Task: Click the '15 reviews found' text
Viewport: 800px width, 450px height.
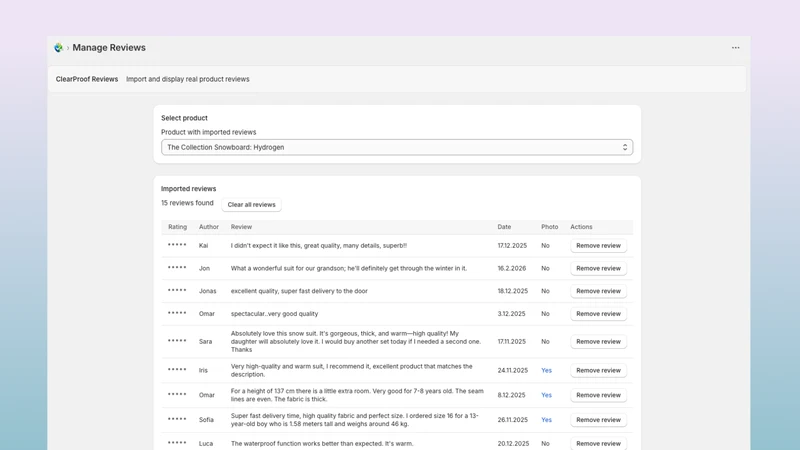Action: pyautogui.click(x=187, y=203)
